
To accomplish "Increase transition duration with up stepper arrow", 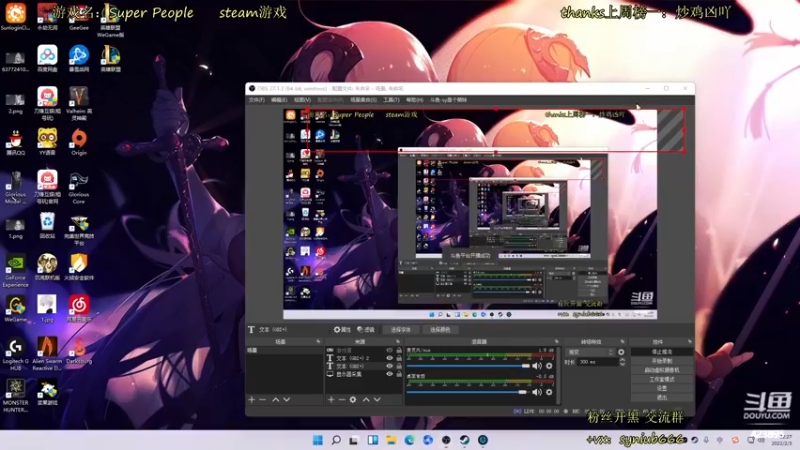I will pyautogui.click(x=622, y=360).
